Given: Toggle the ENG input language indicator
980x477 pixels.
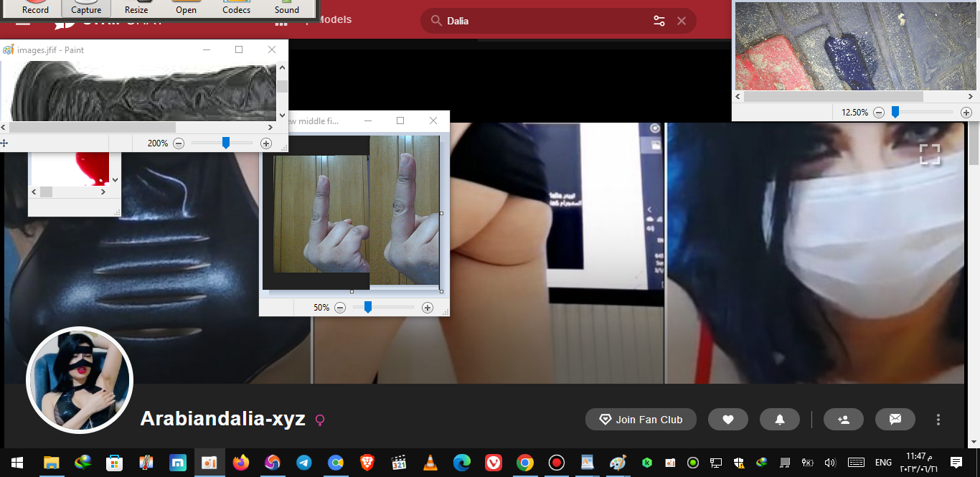Looking at the screenshot, I should pyautogui.click(x=883, y=463).
